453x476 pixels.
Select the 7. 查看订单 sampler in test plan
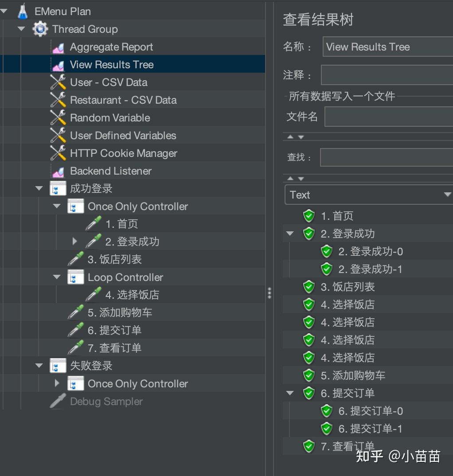click(114, 348)
